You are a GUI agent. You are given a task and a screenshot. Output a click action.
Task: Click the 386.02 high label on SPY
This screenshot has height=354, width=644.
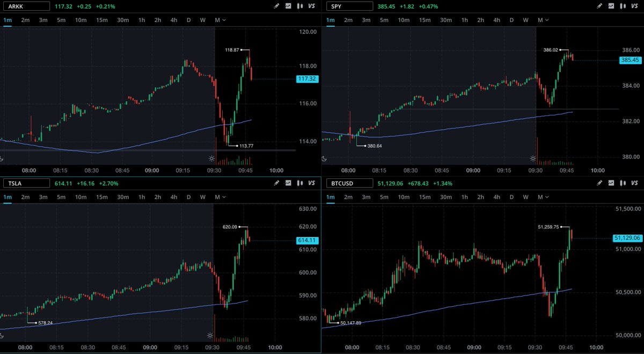(551, 49)
